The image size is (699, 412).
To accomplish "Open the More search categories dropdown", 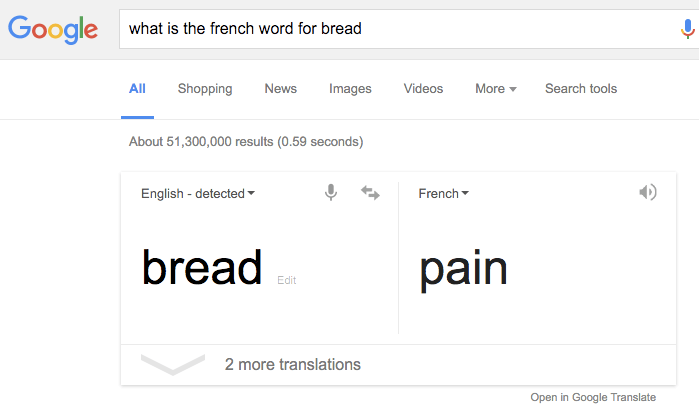I will coord(496,88).
